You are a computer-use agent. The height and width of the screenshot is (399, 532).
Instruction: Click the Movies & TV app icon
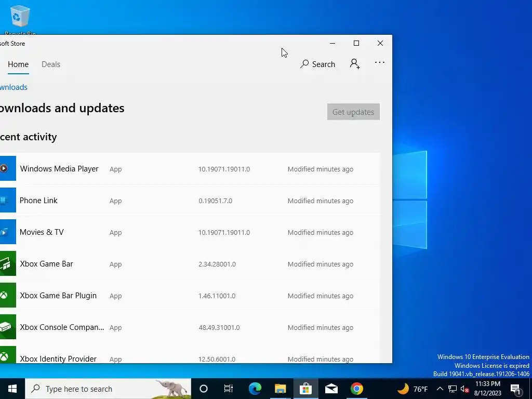coord(8,232)
